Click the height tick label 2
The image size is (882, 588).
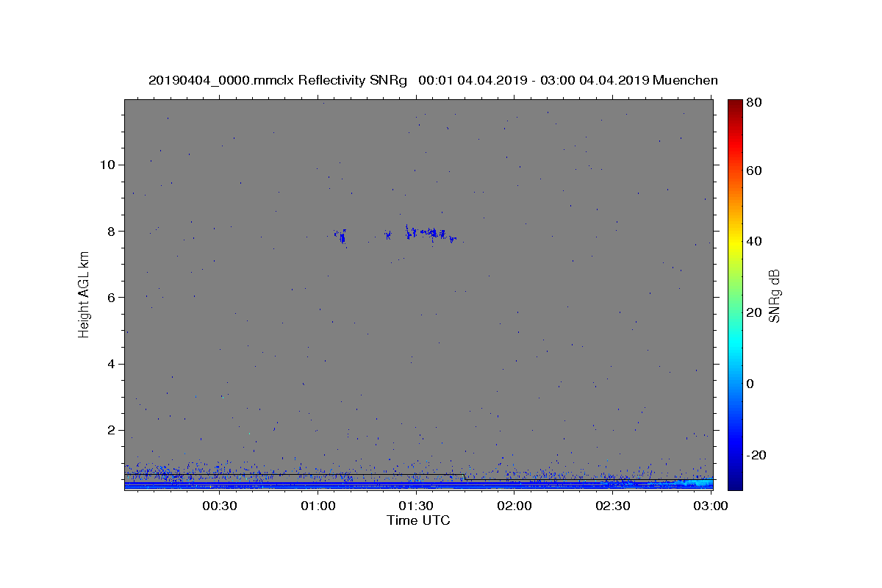pyautogui.click(x=113, y=430)
